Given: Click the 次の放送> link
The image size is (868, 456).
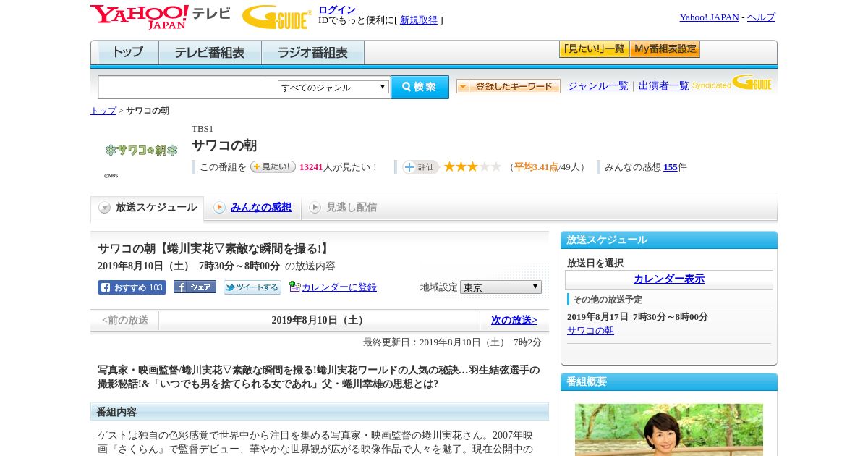Looking at the screenshot, I should pyautogui.click(x=514, y=320).
